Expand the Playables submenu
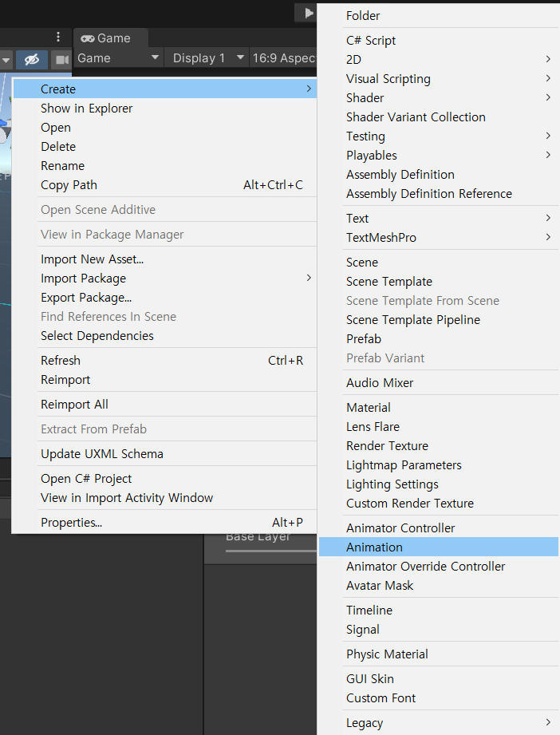 click(439, 156)
